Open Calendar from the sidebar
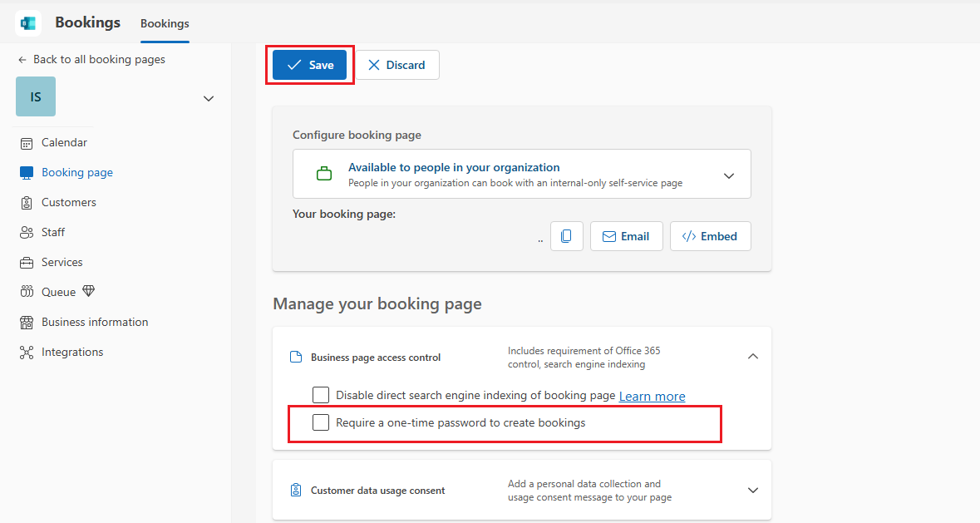Screen dimensions: 980x523 tap(64, 142)
